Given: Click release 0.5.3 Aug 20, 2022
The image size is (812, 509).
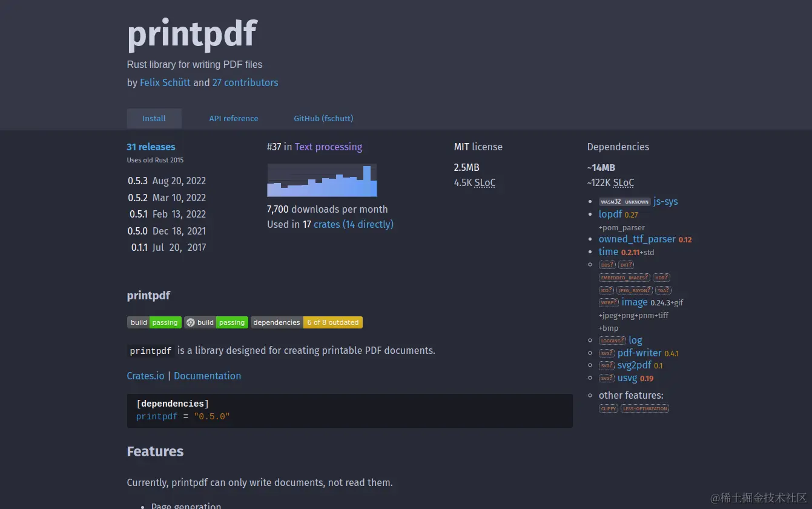Looking at the screenshot, I should tap(167, 181).
